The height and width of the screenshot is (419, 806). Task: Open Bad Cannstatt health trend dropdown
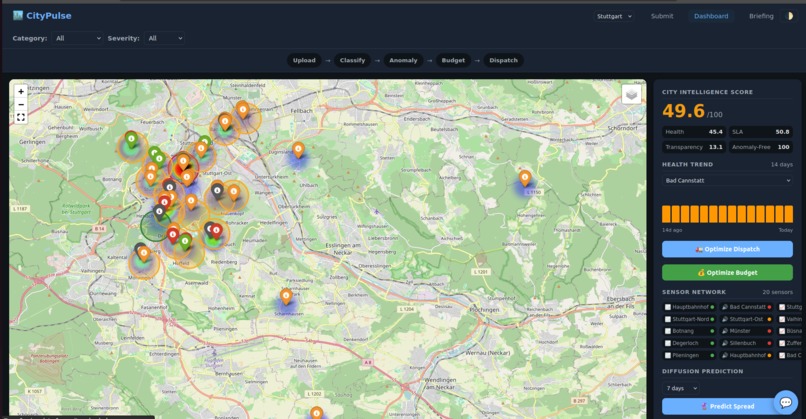coord(727,180)
